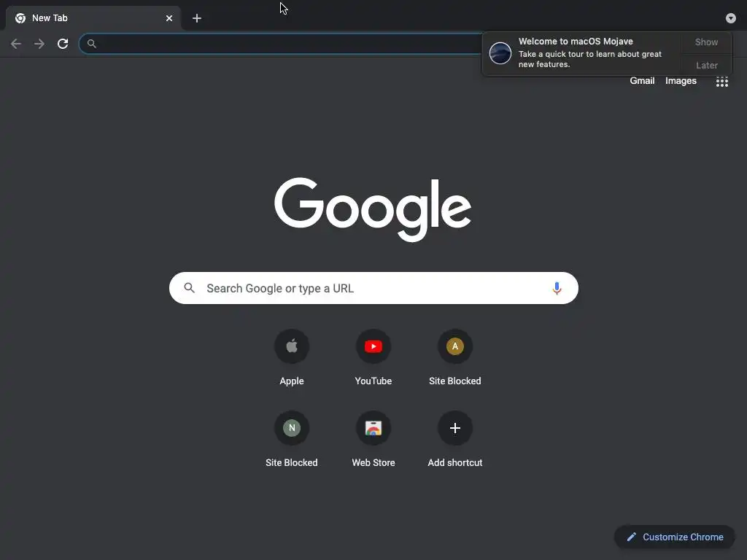Click magnifier icon in address bar
The width and height of the screenshot is (747, 560).
pyautogui.click(x=91, y=44)
